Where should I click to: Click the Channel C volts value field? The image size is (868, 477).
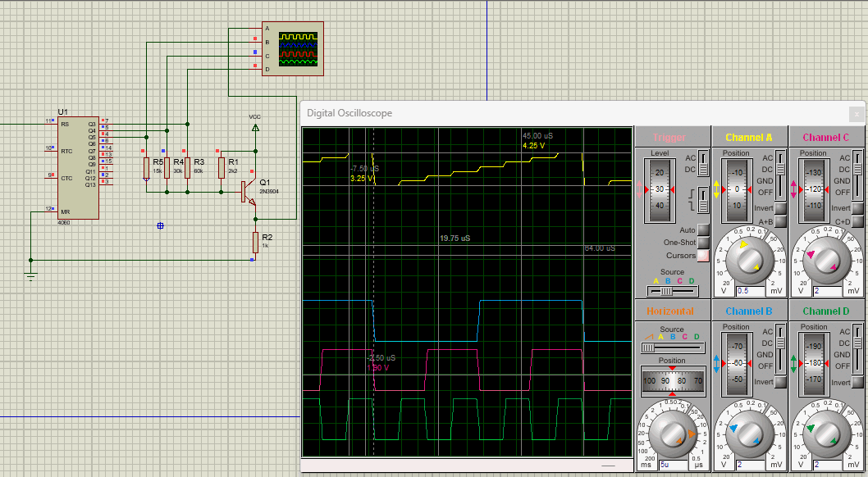tap(826, 291)
